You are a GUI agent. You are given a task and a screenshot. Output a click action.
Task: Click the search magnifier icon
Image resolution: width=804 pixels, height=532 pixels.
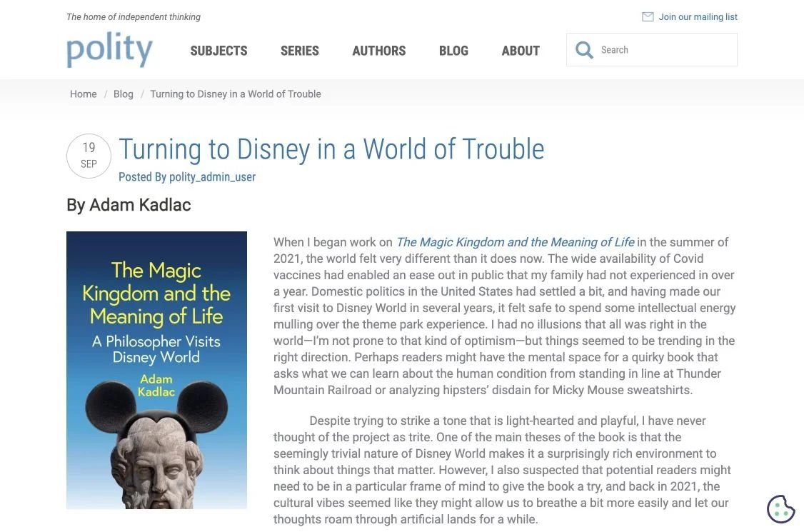(x=584, y=50)
